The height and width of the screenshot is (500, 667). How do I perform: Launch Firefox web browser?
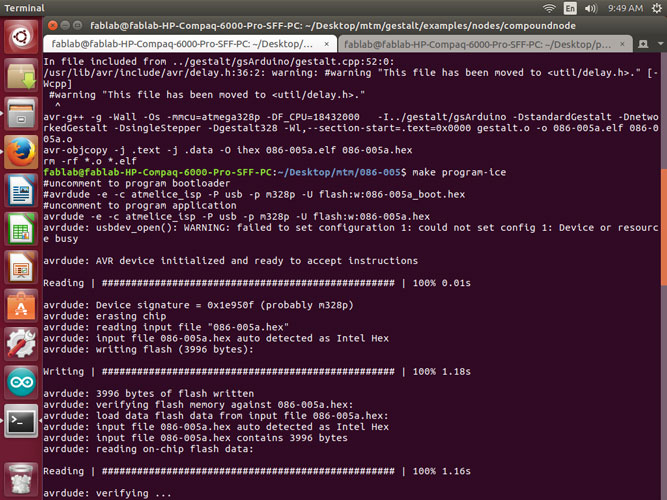click(x=21, y=152)
